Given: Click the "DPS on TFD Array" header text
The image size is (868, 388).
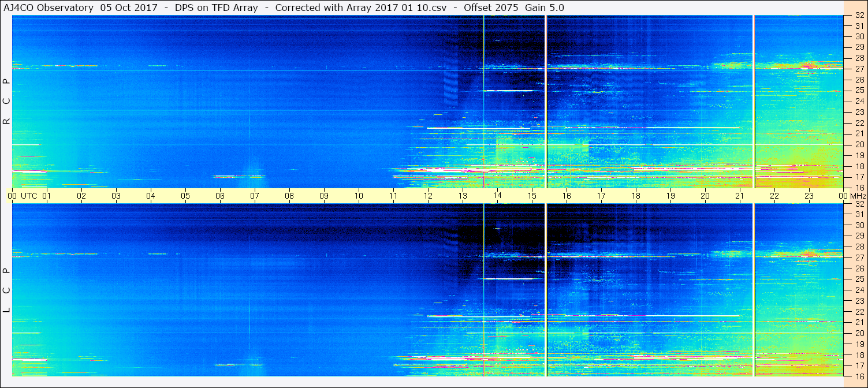Looking at the screenshot, I should [217, 8].
